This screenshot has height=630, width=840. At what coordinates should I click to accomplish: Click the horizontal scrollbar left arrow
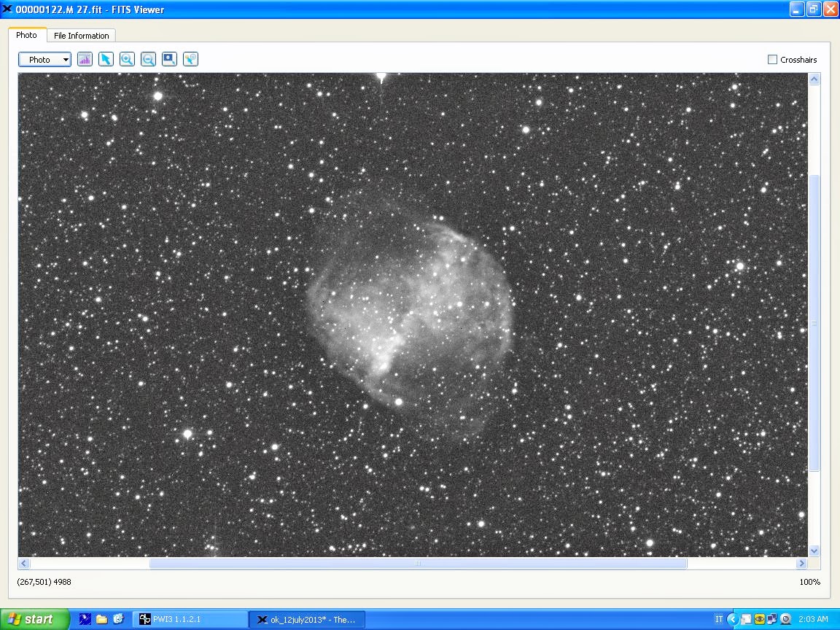pos(24,564)
